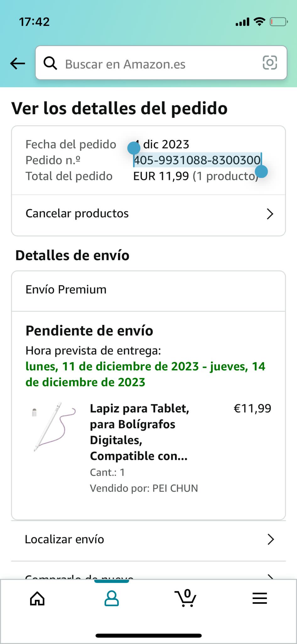Open the Lapiz para Tablet product title
The height and width of the screenshot is (644, 297).
click(x=139, y=432)
